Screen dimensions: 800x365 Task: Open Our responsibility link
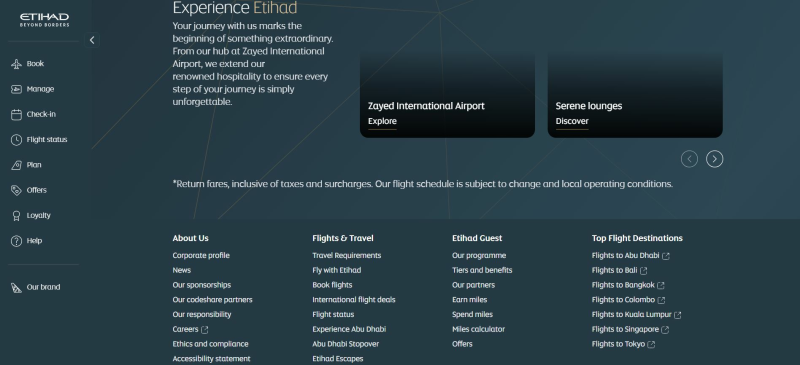point(202,314)
